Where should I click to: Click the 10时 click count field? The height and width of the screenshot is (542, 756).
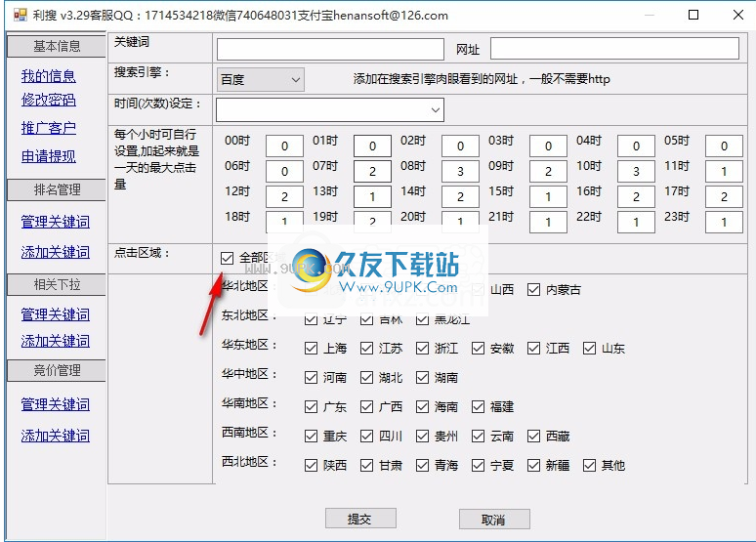coord(636,171)
